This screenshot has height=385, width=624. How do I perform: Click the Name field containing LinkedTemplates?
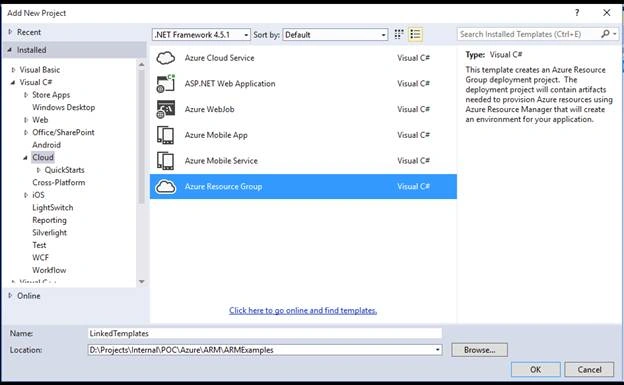pos(265,333)
